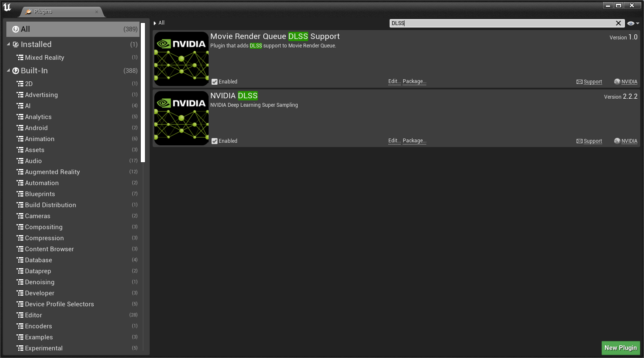Screen dimensions: 644x358
Task: Click the Built-In category icon
Action: click(16, 71)
